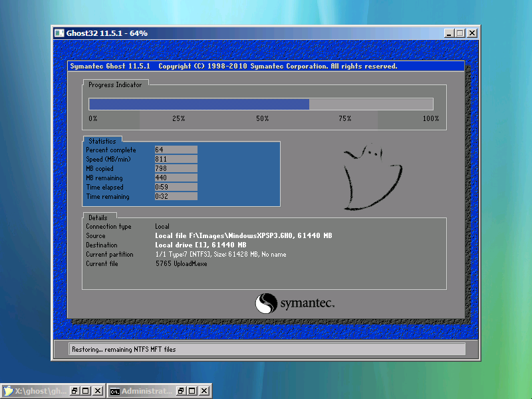The width and height of the screenshot is (532, 399).
Task: Click the Details group label
Action: (x=98, y=218)
